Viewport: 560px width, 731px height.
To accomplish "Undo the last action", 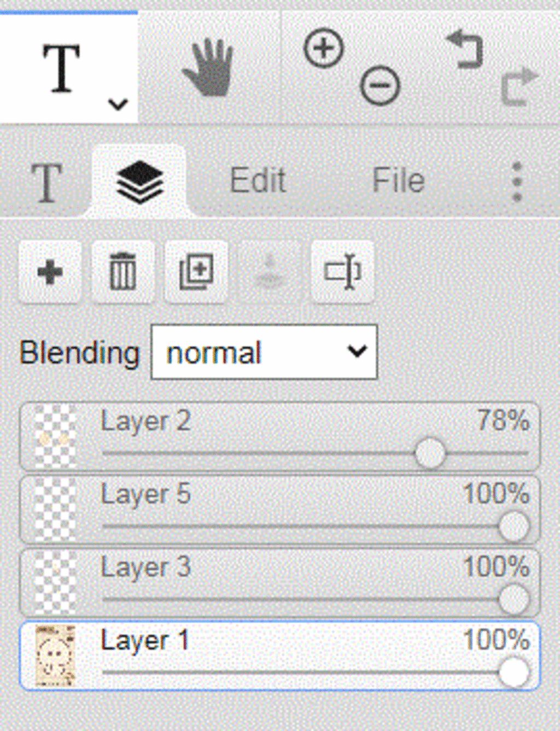I will tap(465, 50).
